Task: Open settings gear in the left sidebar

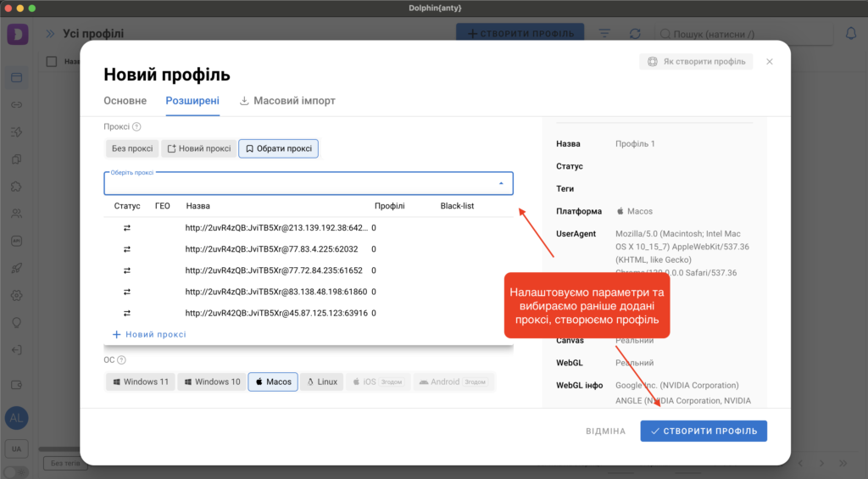Action: click(x=16, y=295)
